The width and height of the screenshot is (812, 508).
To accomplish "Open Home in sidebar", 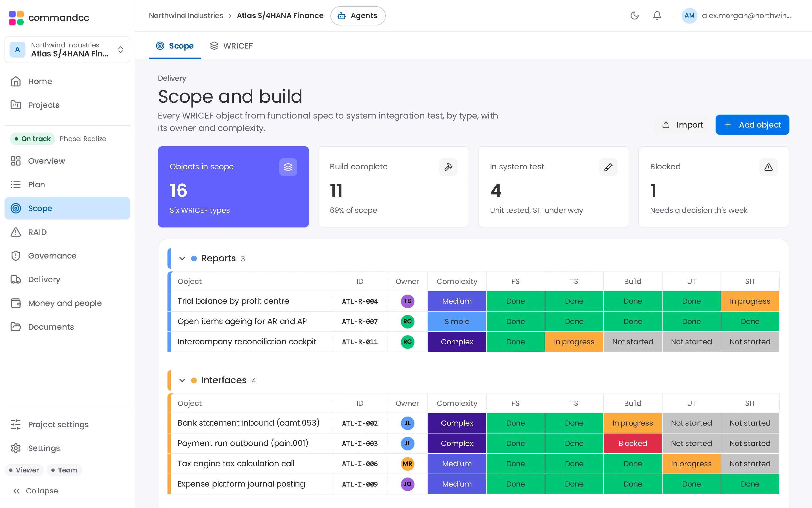I will point(67,81).
